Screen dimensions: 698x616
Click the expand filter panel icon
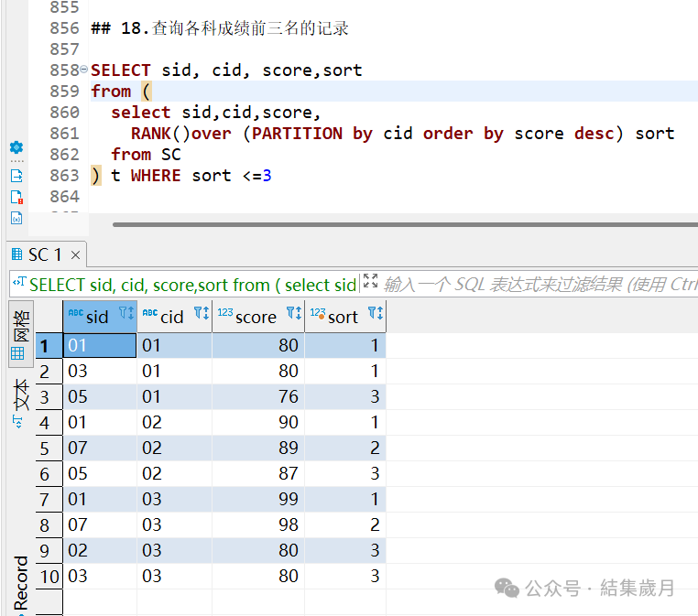coord(370,281)
